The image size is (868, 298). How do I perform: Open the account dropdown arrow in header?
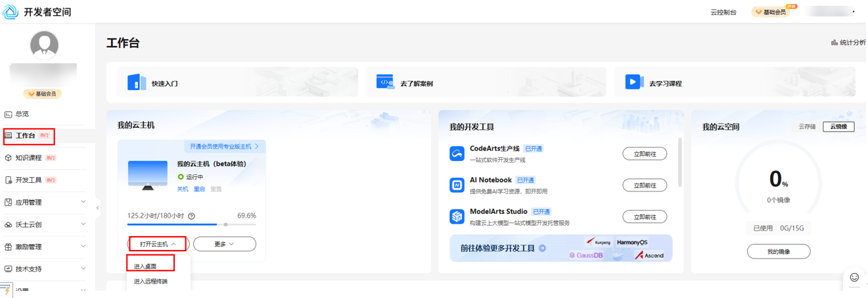[853, 12]
